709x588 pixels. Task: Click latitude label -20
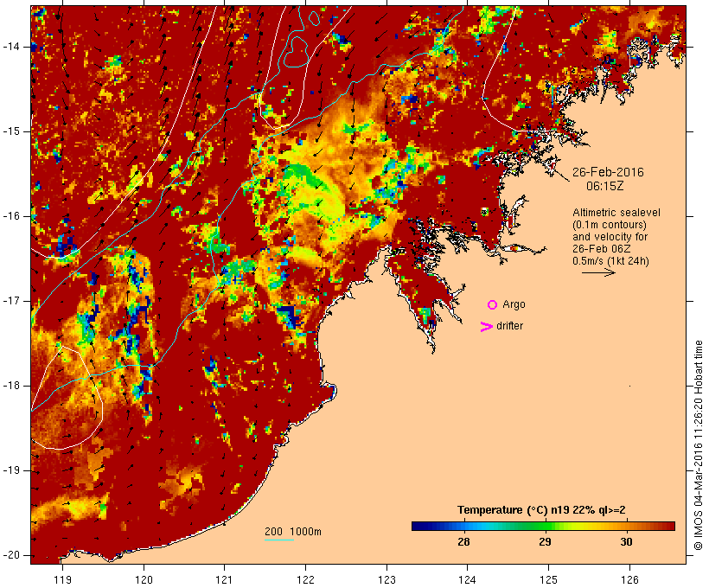(x=11, y=555)
